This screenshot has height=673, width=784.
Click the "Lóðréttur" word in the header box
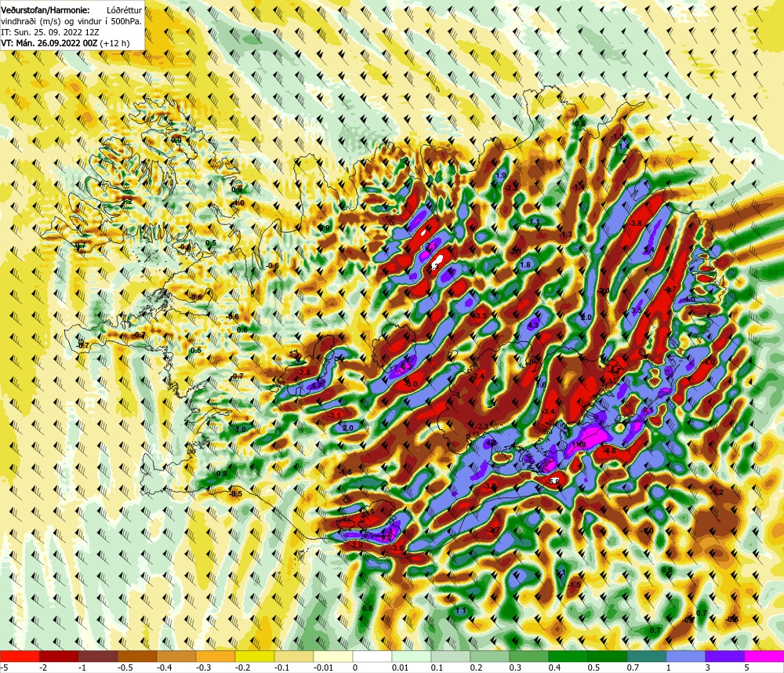pyautogui.click(x=124, y=10)
